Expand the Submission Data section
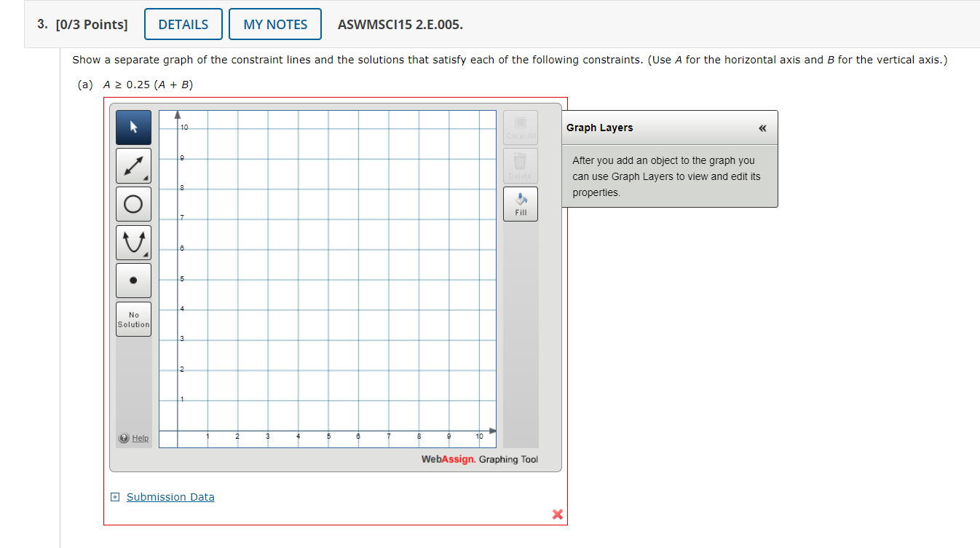 point(115,496)
